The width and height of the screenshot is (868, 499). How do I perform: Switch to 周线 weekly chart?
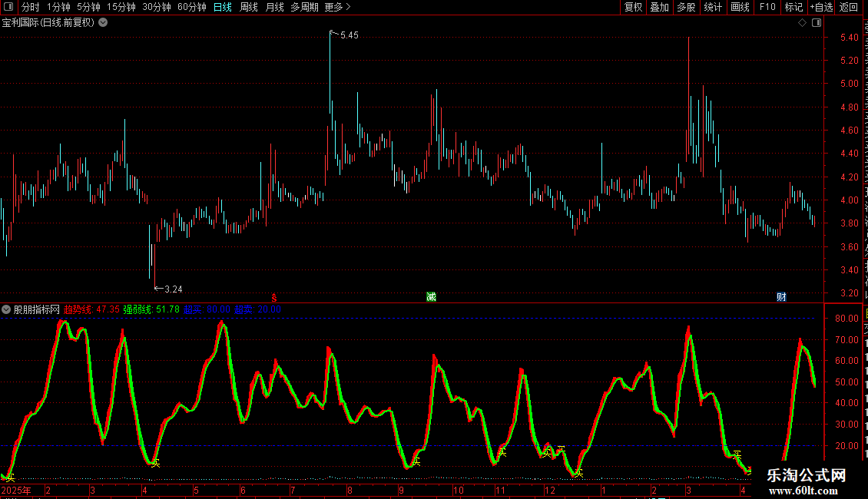(249, 7)
